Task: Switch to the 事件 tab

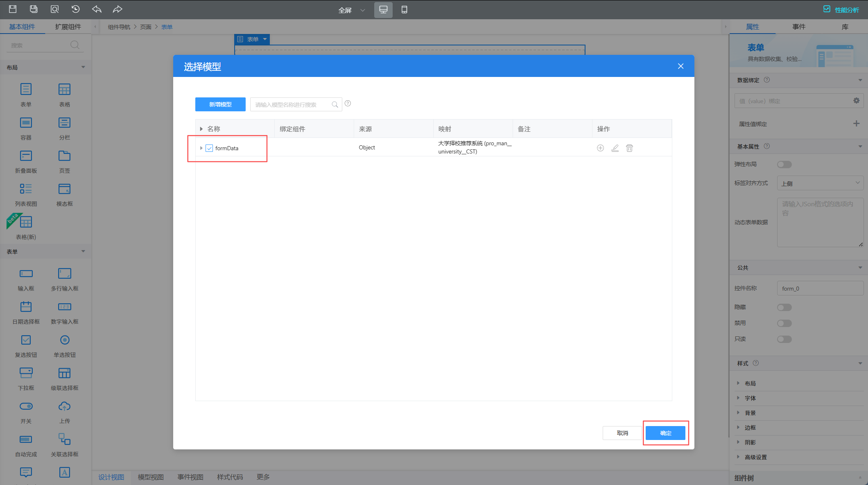Action: (798, 27)
